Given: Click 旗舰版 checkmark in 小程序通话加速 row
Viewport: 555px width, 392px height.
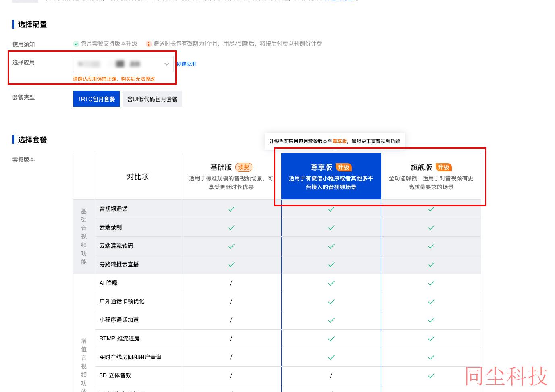Looking at the screenshot, I should click(431, 320).
